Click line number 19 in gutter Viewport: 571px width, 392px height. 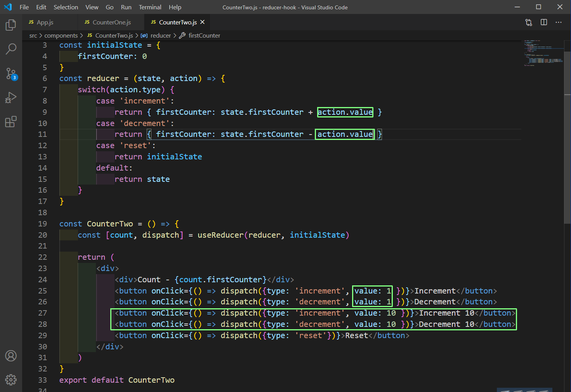click(x=42, y=224)
